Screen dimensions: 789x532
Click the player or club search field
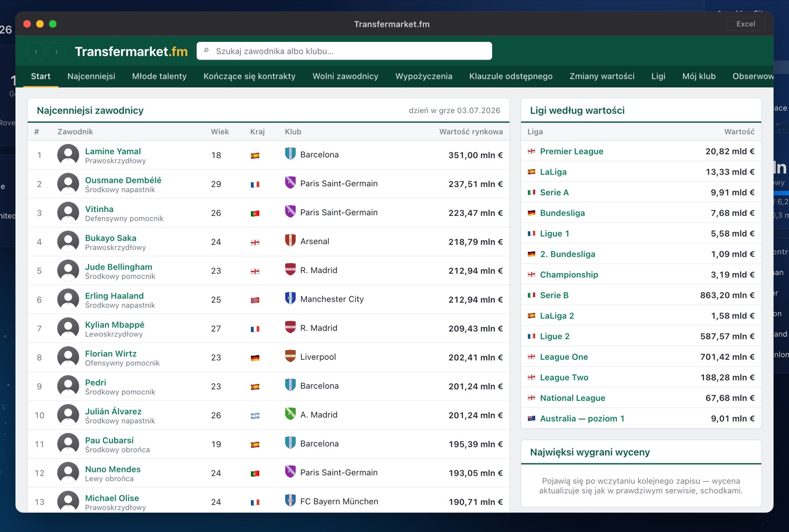click(344, 51)
